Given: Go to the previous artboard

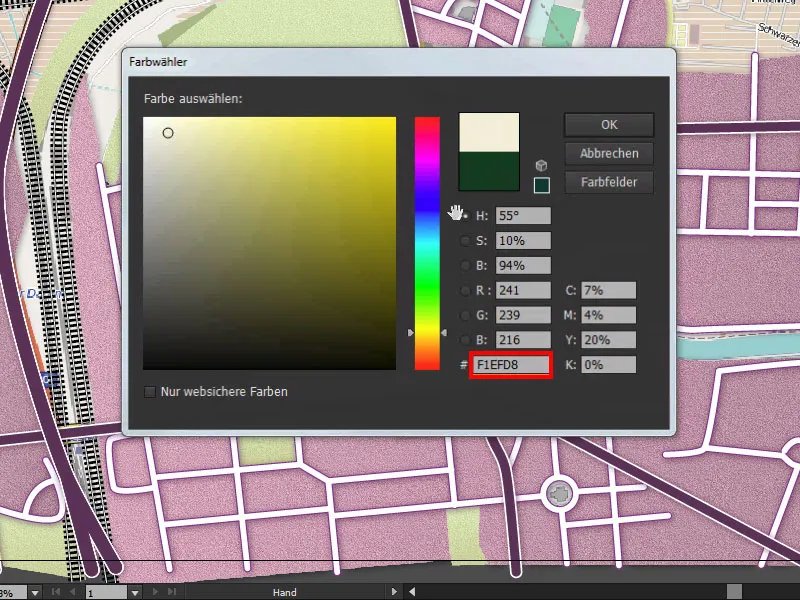Looking at the screenshot, I should tap(72, 592).
